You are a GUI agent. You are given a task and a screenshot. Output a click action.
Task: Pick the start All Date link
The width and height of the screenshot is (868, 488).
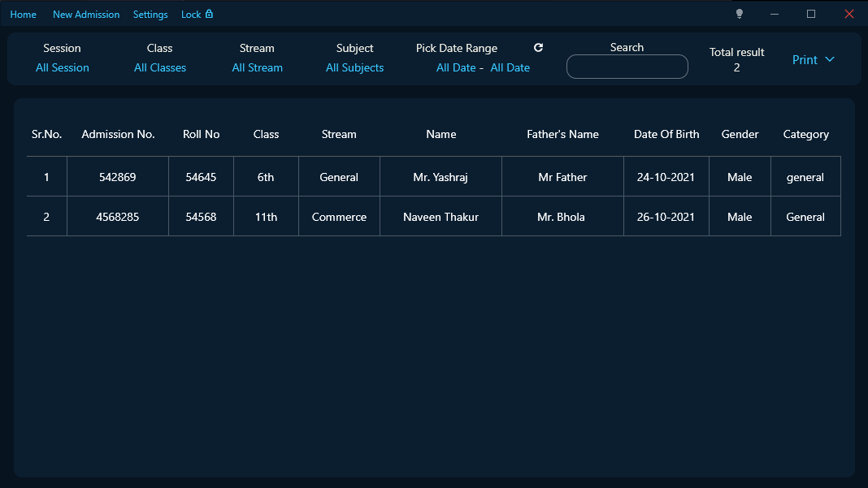(x=456, y=68)
